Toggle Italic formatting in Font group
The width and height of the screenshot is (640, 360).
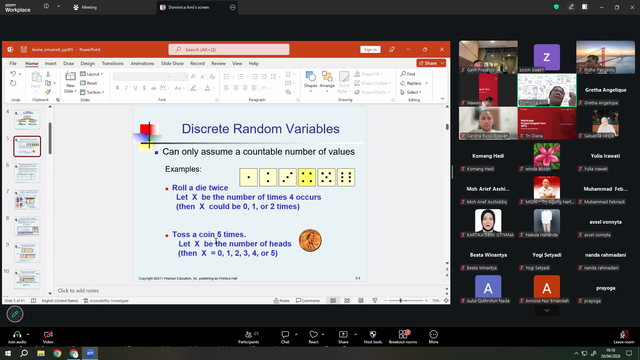click(x=127, y=88)
